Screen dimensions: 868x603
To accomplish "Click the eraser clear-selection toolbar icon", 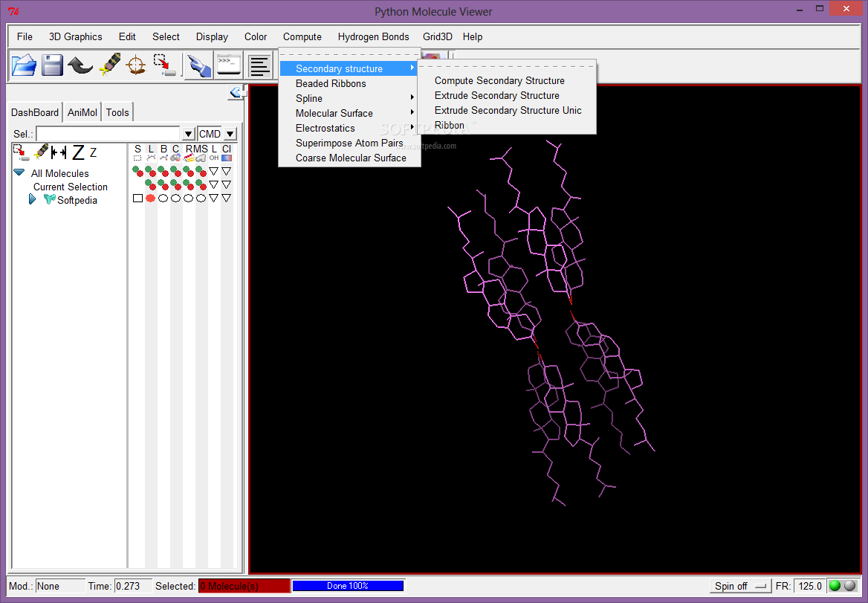I will [109, 65].
